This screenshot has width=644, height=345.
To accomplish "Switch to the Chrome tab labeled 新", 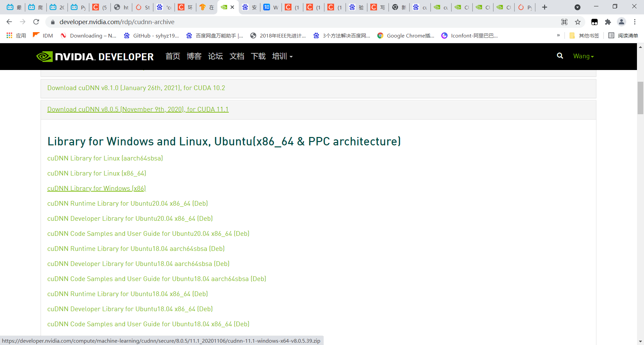I will tap(399, 7).
